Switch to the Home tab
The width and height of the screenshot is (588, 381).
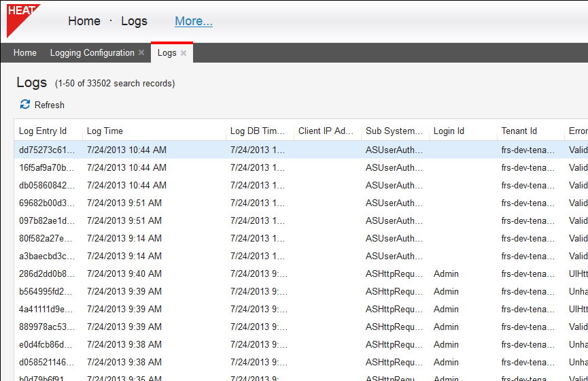coord(25,53)
